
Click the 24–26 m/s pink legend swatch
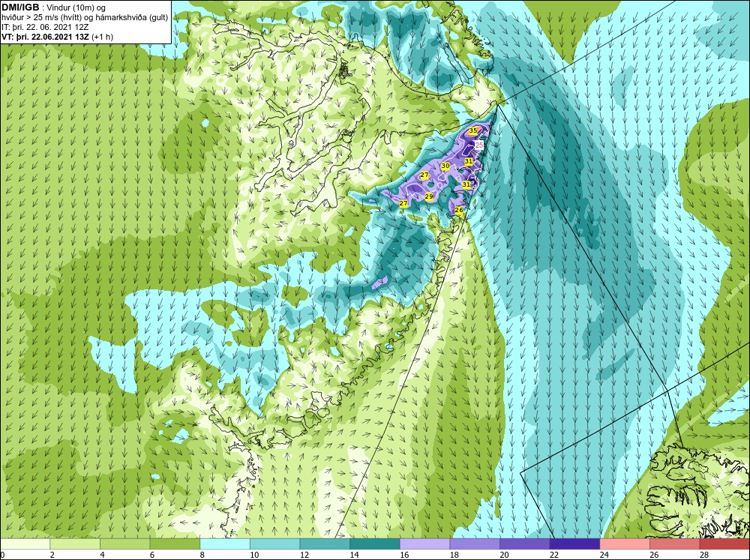point(625,544)
